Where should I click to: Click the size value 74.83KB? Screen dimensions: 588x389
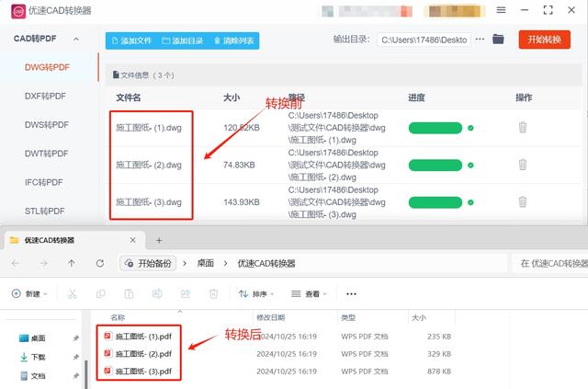(239, 165)
